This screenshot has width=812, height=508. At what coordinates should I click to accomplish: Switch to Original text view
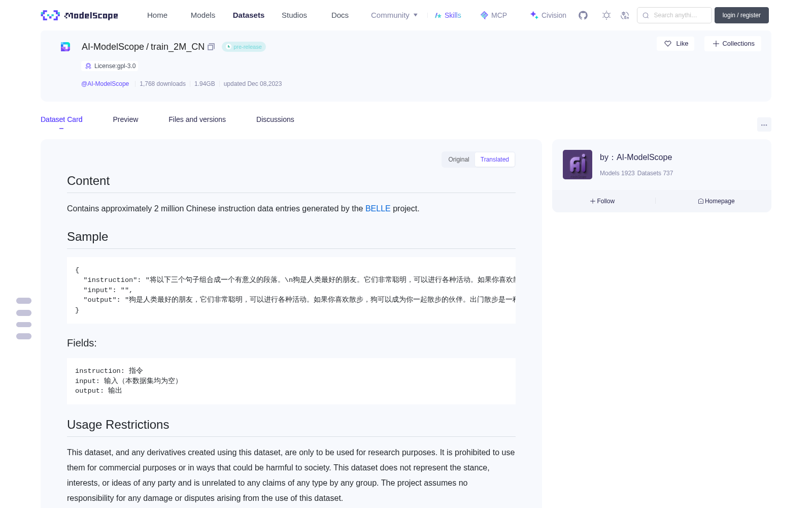point(459,160)
